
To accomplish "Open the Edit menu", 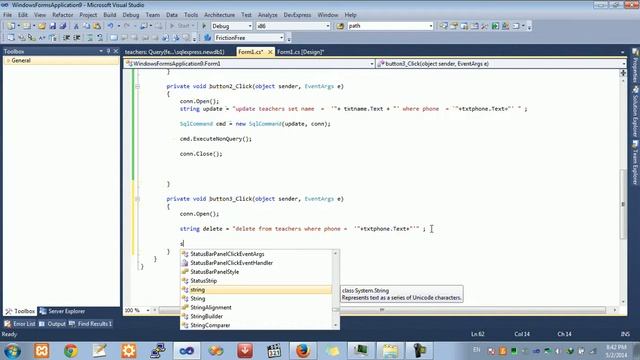I will pyautogui.click(x=23, y=15).
